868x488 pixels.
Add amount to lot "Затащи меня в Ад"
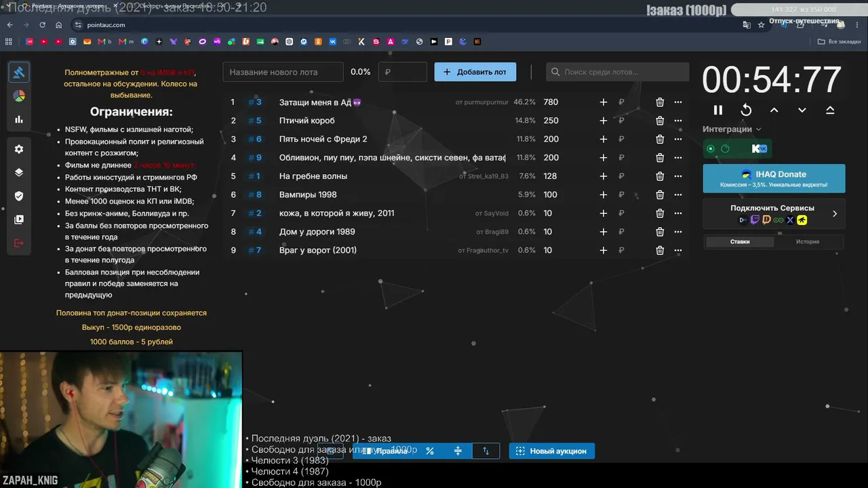click(x=604, y=102)
